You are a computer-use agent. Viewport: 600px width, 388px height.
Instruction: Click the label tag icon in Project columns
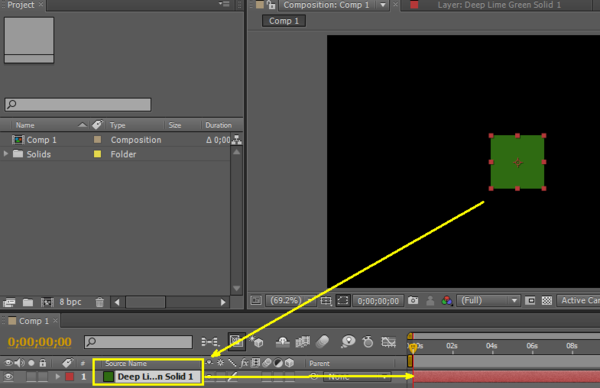[x=97, y=125]
